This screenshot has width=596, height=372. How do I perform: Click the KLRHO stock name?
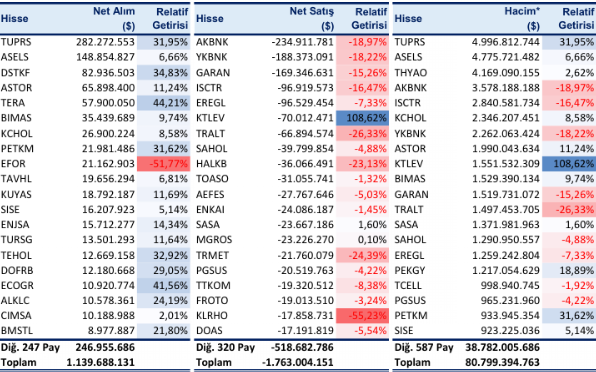pos(212,315)
